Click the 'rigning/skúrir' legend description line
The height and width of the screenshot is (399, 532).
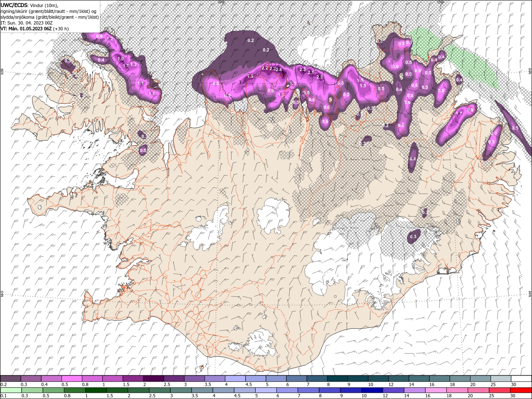49,11
